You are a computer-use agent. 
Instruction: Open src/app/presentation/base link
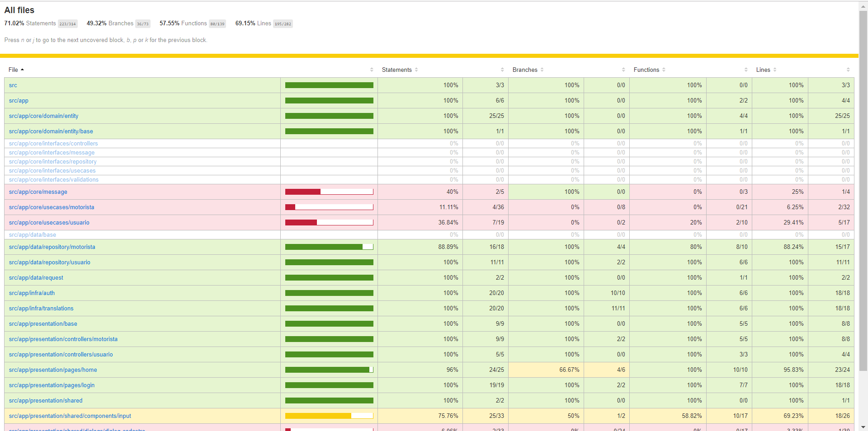point(43,323)
